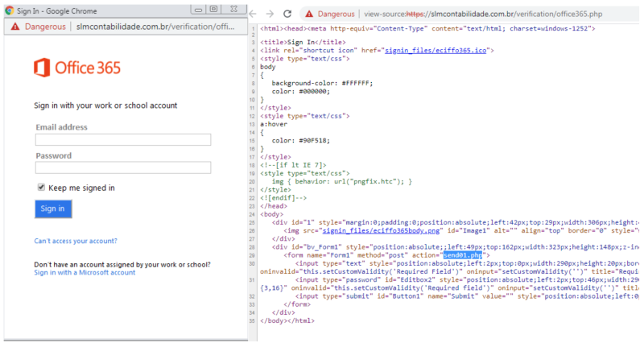Click the background-color: #FFFFFF source line

click(322, 83)
